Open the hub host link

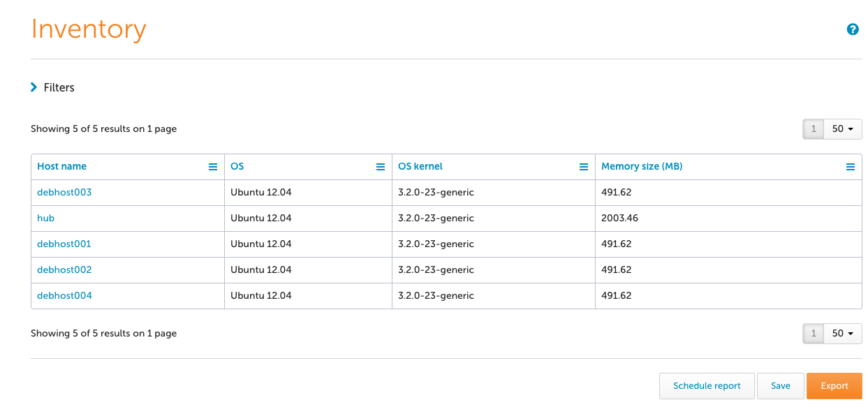[x=45, y=219]
